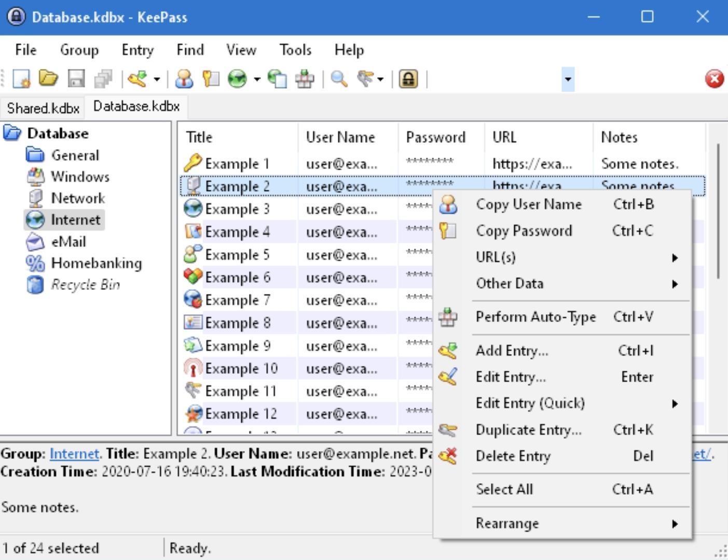The height and width of the screenshot is (560, 728).
Task: Follow the Internet group link in the details pane
Action: click(73, 453)
